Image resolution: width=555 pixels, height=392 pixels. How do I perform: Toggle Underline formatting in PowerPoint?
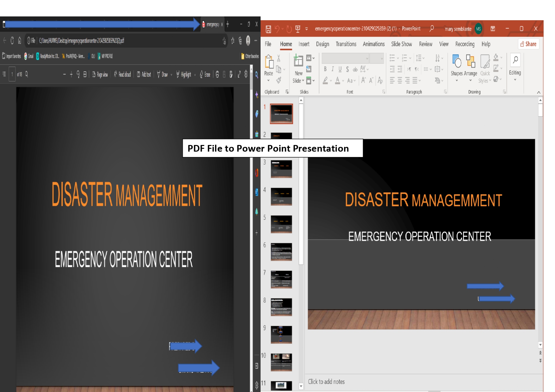[x=340, y=69]
